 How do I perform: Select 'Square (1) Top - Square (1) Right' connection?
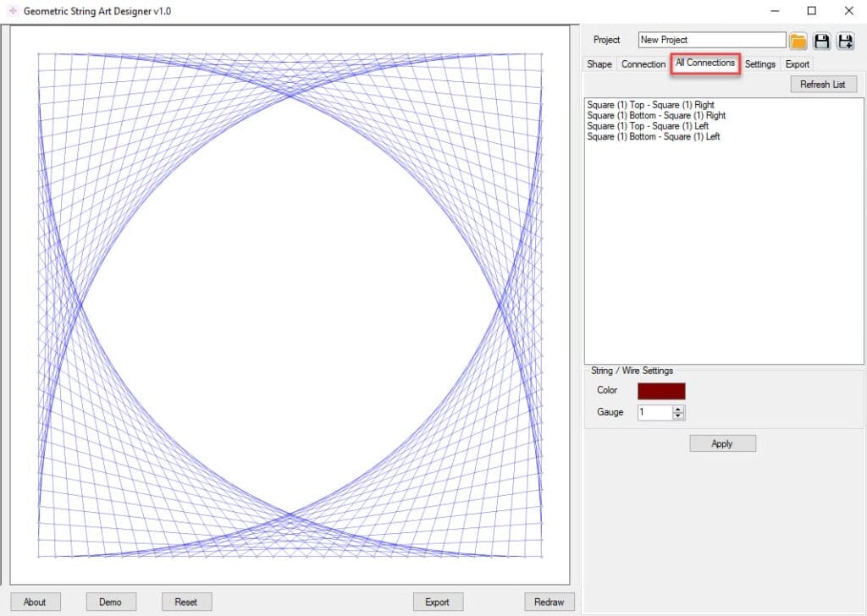(x=650, y=105)
